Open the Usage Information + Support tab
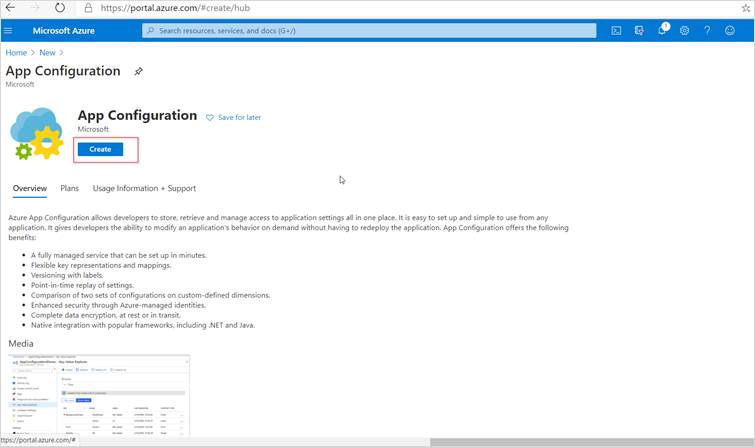The image size is (755, 447). click(x=144, y=188)
